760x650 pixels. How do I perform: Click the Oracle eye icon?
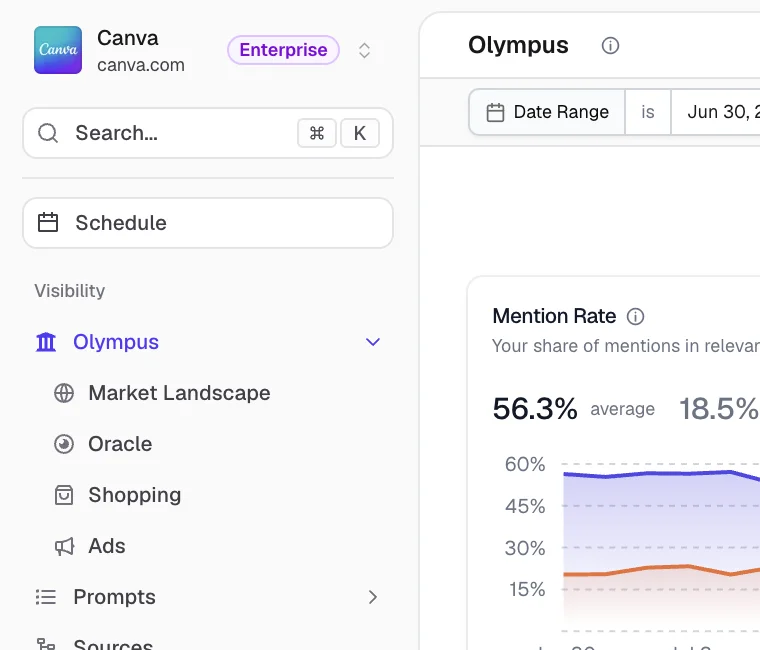click(64, 444)
